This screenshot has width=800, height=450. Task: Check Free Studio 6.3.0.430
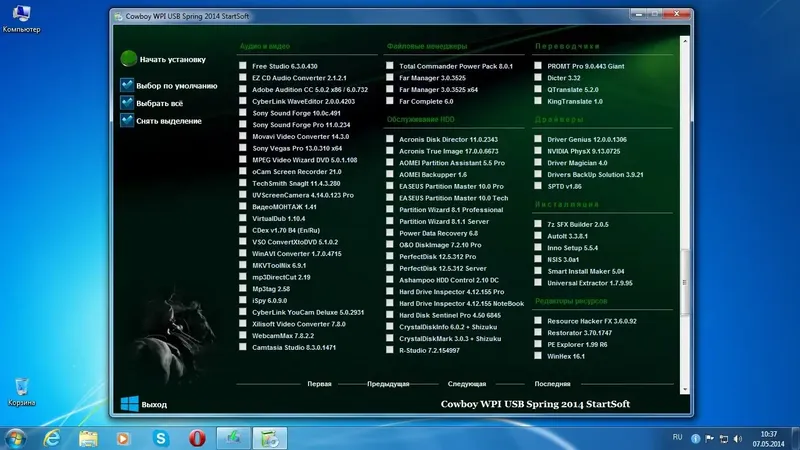pyautogui.click(x=243, y=65)
